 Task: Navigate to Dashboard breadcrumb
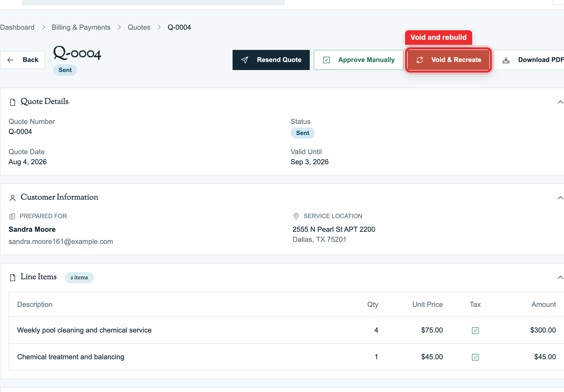pos(17,27)
